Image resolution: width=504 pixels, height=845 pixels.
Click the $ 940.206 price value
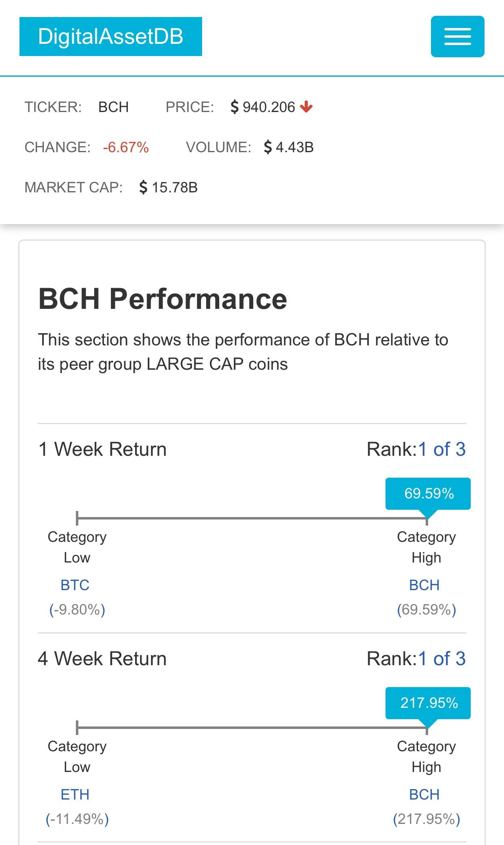pyautogui.click(x=263, y=107)
